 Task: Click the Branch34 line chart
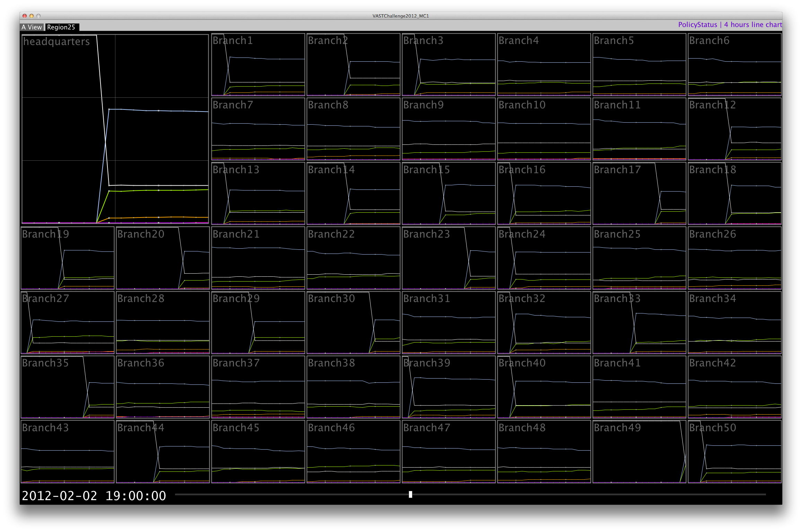click(735, 322)
